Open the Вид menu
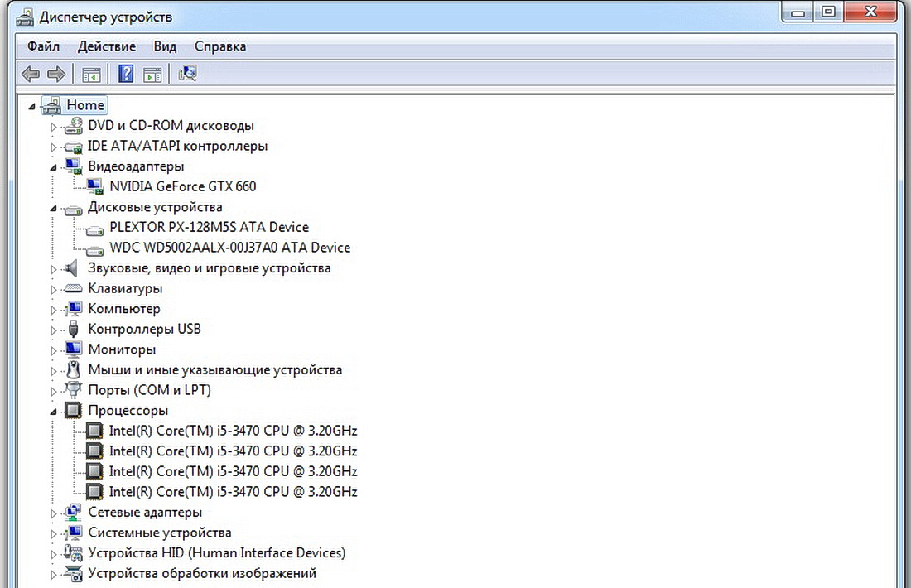Viewport: 911px width, 588px height. tap(165, 46)
